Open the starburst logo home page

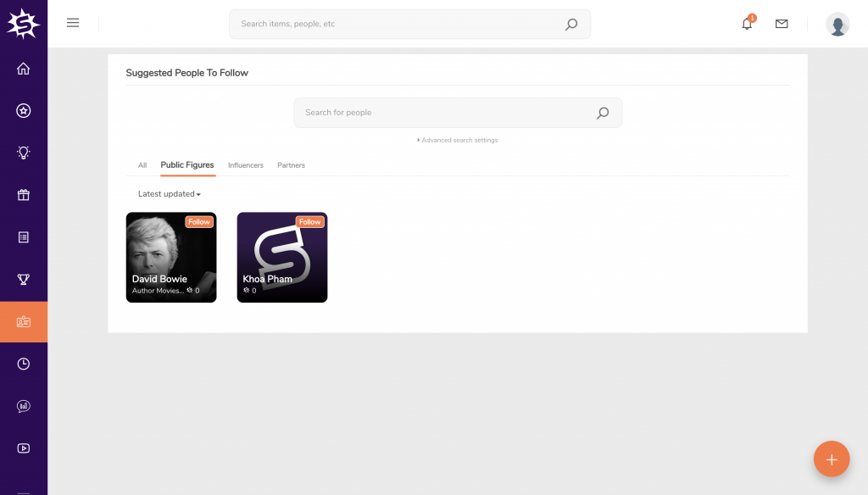click(23, 24)
